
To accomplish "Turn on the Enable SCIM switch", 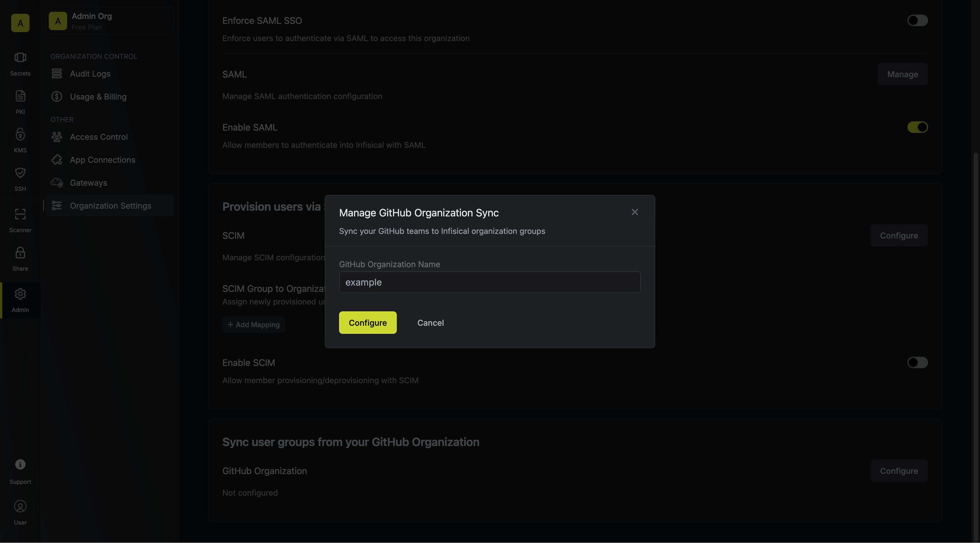I will pyautogui.click(x=917, y=362).
